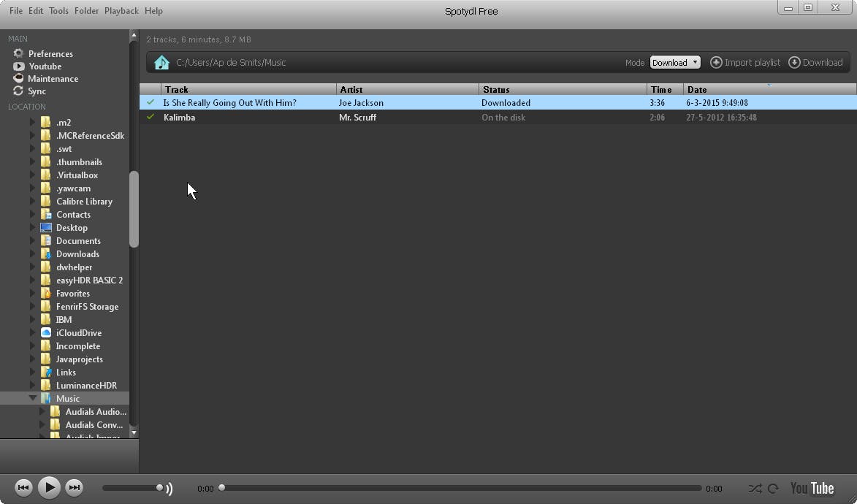Click the Downloads folder icon
The width and height of the screenshot is (857, 504).
46,253
